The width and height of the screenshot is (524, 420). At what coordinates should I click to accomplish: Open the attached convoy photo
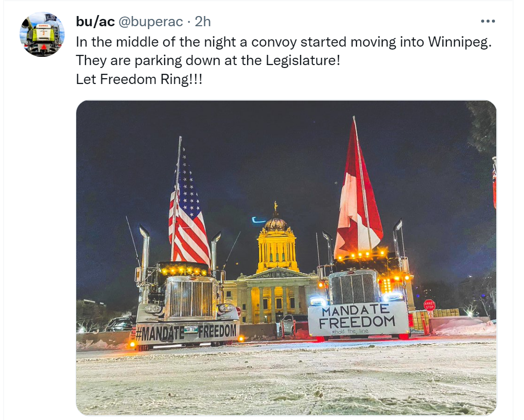point(286,258)
